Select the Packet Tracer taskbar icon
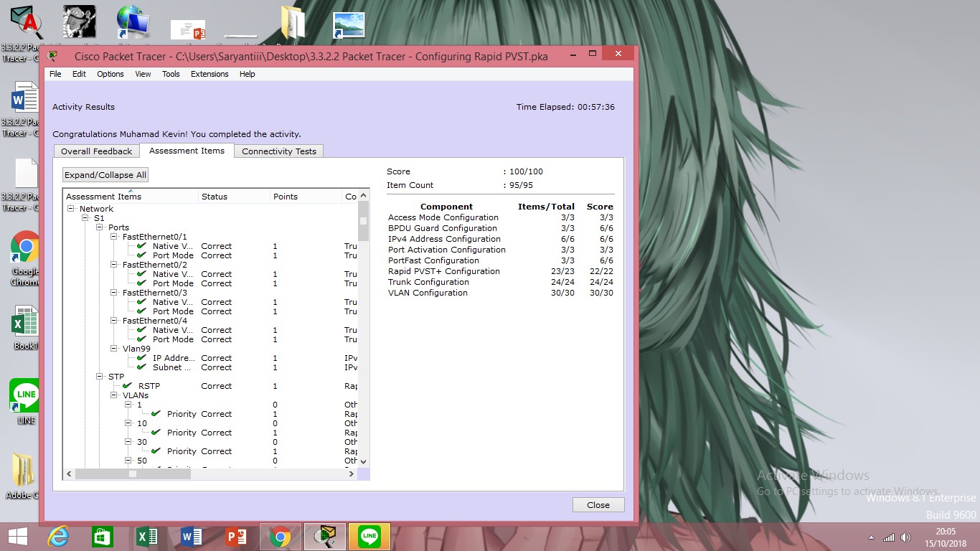980x551 pixels. click(x=325, y=536)
